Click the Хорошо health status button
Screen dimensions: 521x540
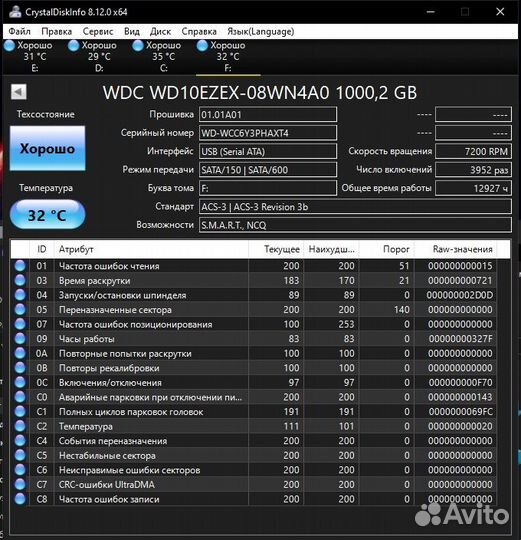[x=48, y=148]
